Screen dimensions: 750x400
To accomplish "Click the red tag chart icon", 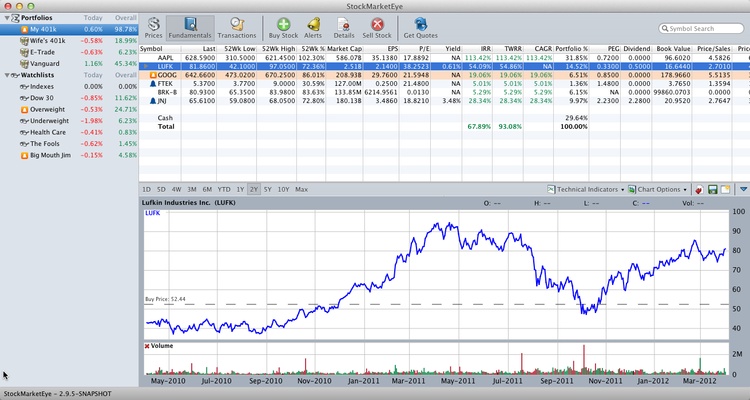I will click(x=699, y=189).
